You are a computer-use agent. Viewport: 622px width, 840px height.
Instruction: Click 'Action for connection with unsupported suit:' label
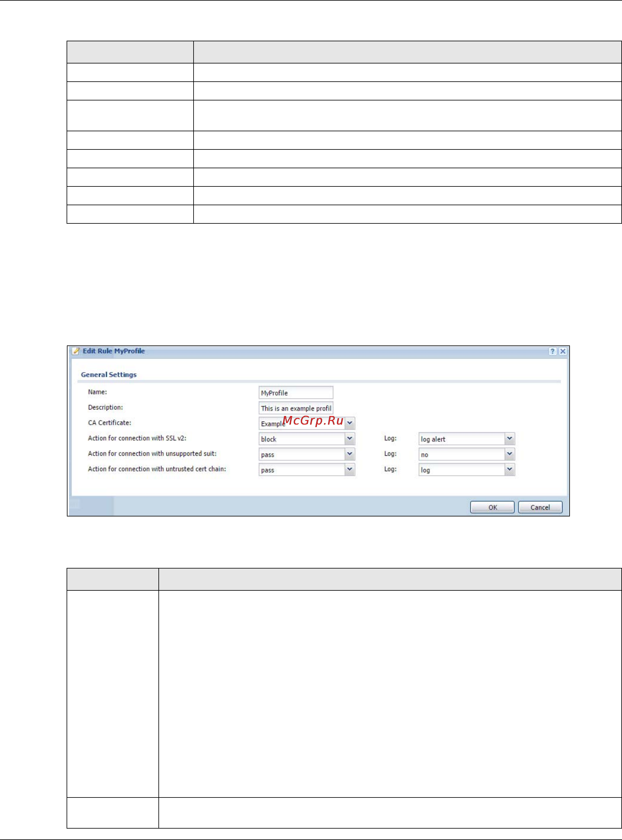tap(152, 454)
